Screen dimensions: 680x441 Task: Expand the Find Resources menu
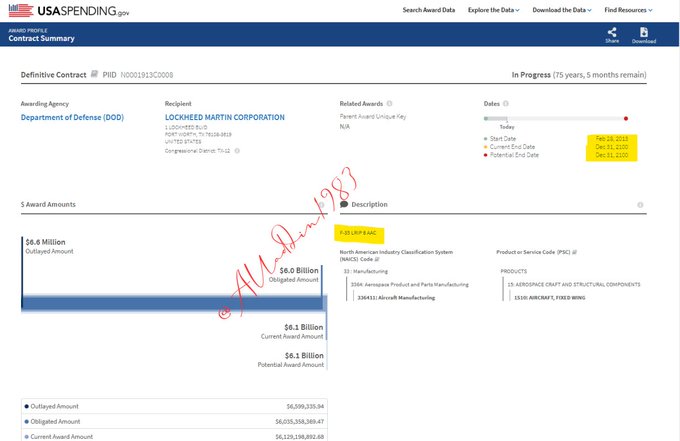633,10
